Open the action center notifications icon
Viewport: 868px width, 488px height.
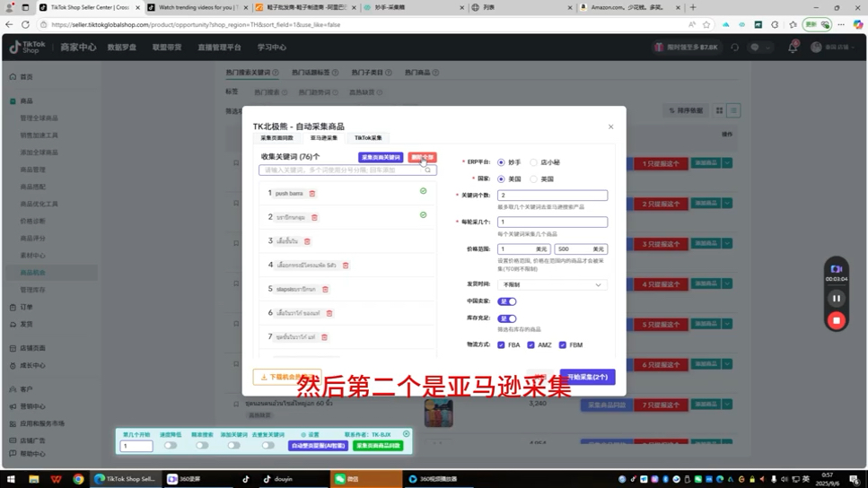(x=855, y=479)
